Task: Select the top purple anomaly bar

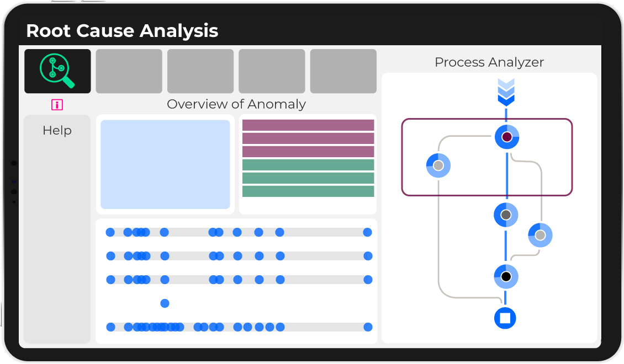Action: 308,125
